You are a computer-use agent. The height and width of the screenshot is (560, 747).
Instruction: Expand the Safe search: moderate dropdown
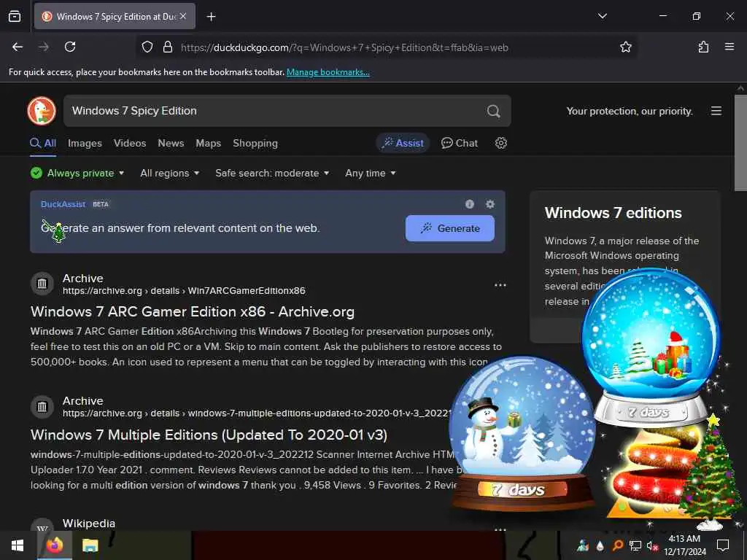(x=272, y=174)
